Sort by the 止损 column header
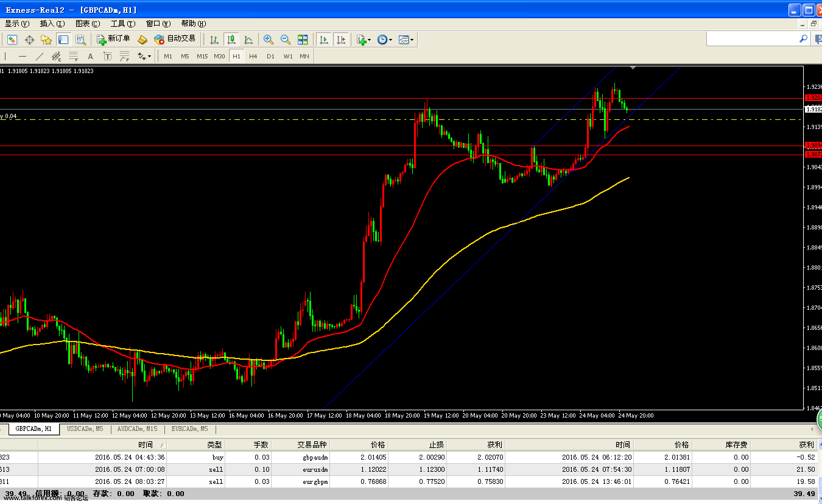Viewport: 822px width, 504px height. pos(418,445)
